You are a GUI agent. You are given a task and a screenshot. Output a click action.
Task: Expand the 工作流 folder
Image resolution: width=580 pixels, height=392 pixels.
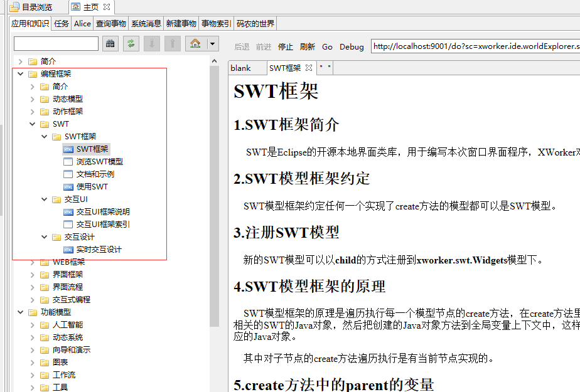coord(33,375)
